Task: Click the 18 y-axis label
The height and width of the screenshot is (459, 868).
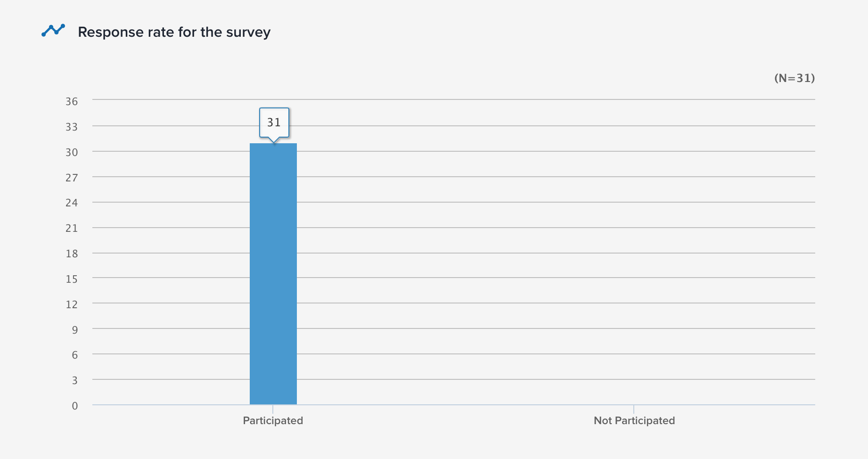Action: [72, 254]
